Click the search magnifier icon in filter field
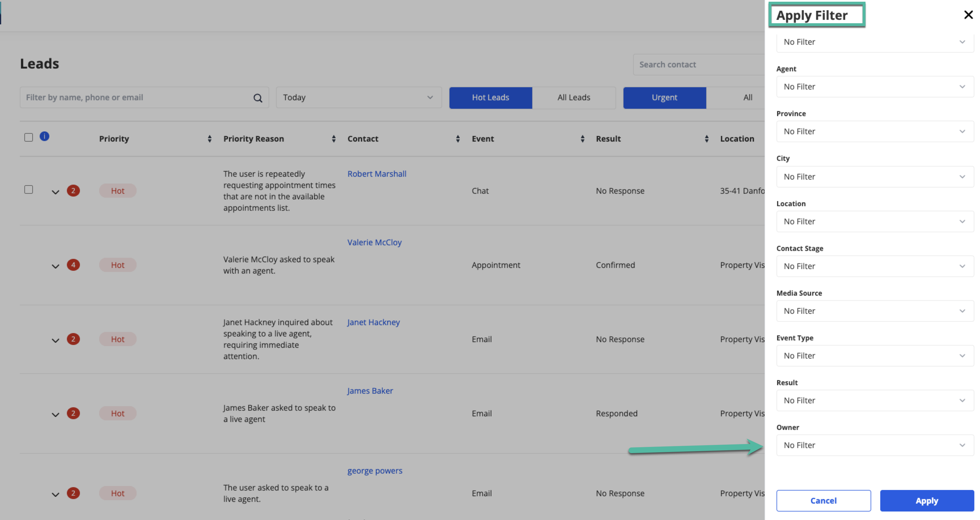The image size is (980, 520). tap(258, 98)
